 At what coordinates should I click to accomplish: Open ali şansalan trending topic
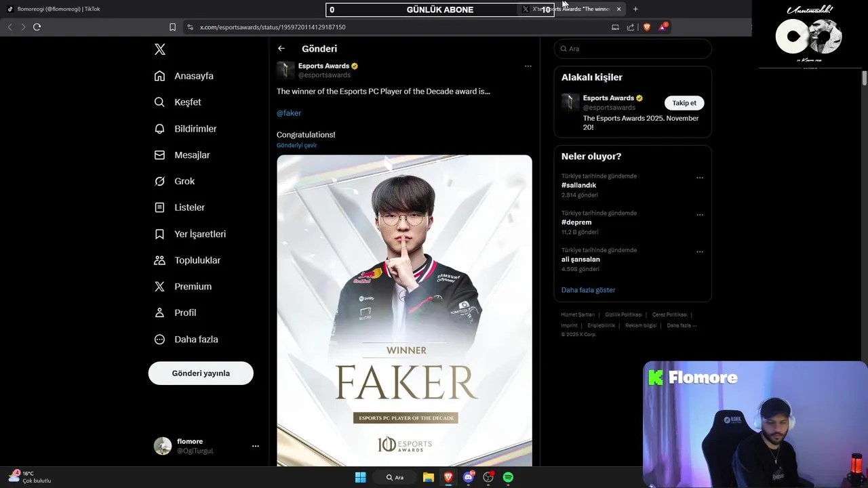coord(580,260)
